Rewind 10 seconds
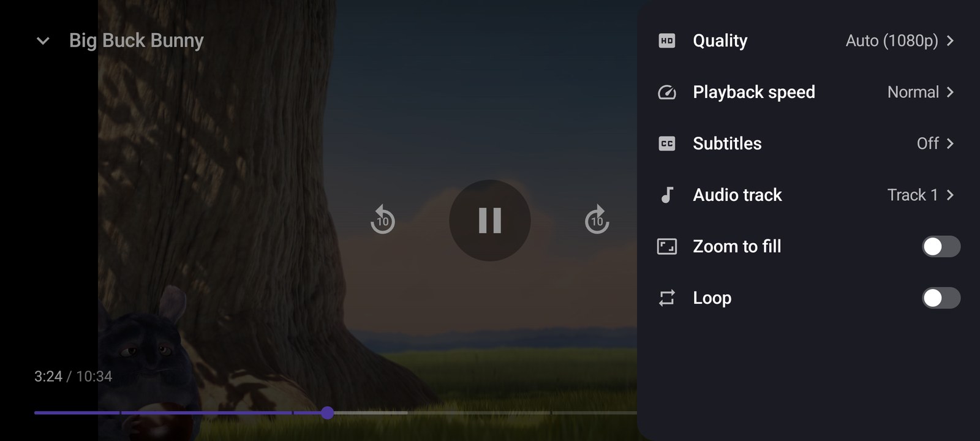This screenshot has width=980, height=441. (382, 219)
